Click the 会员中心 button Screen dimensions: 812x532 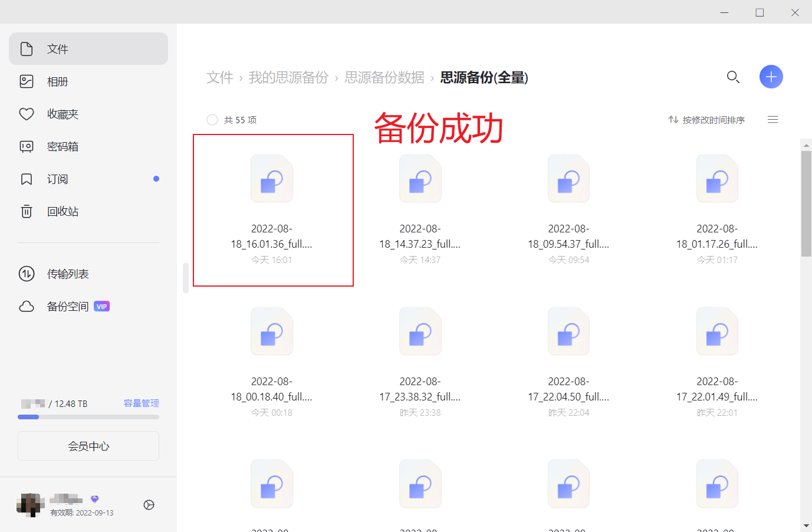pos(88,446)
